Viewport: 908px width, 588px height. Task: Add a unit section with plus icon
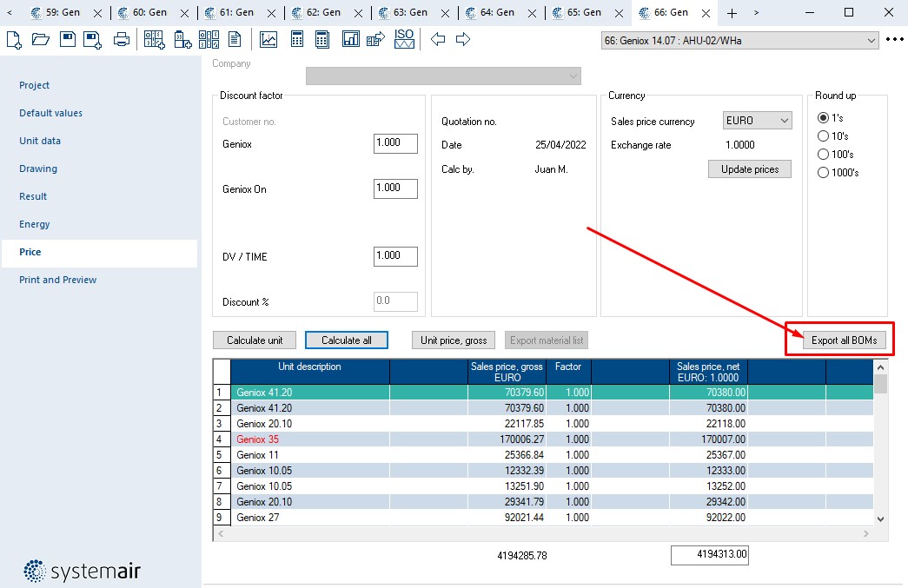[x=182, y=40]
